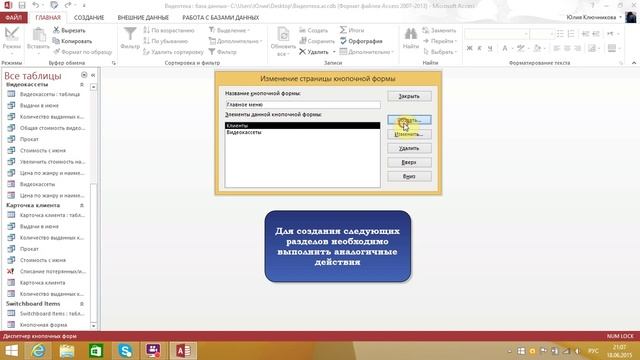Collapse the Видеокассеты group in navigation pane

82,84
